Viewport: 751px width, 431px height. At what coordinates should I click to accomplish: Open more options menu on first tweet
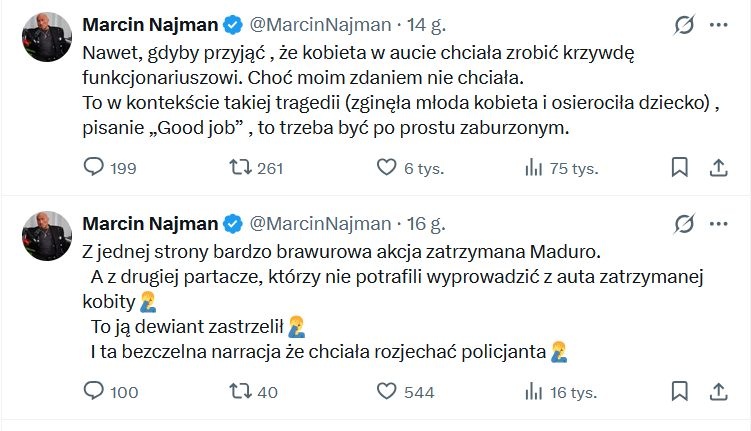[x=719, y=24]
